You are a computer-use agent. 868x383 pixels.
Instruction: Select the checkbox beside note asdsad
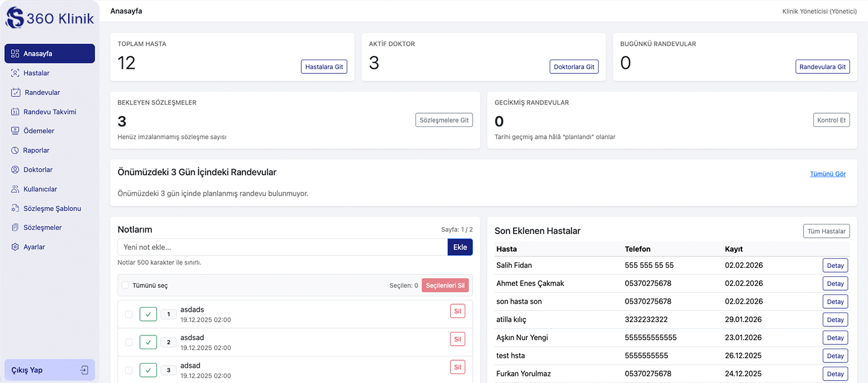pos(128,342)
